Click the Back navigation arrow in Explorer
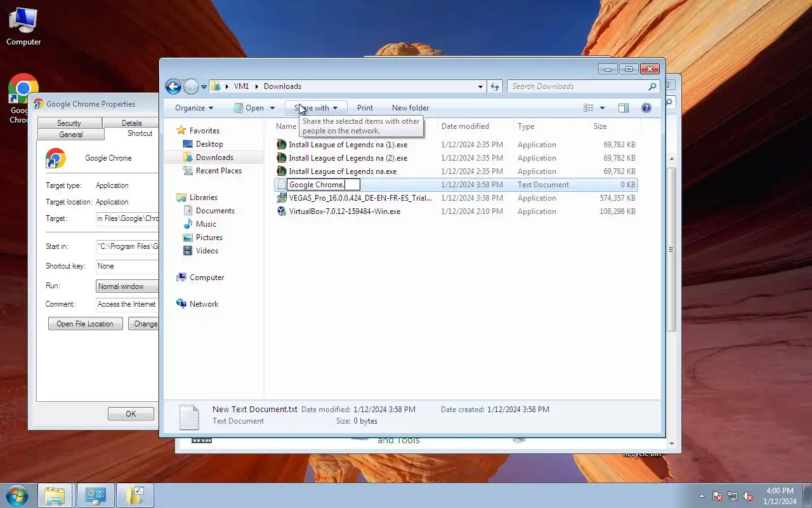Screen dimensions: 812x508 pos(173,86)
